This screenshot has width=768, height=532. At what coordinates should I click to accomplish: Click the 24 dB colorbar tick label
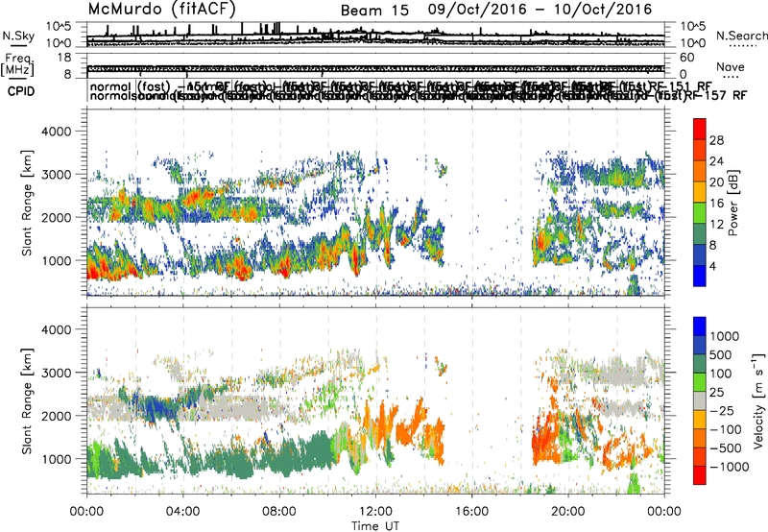[x=716, y=161]
